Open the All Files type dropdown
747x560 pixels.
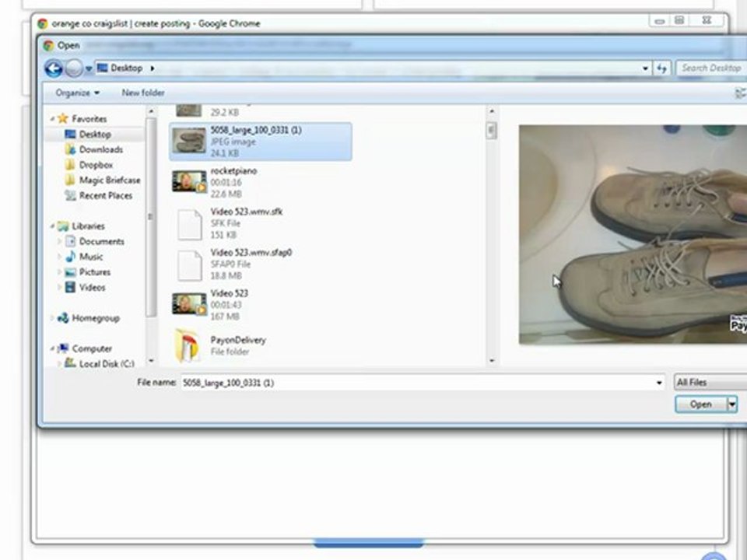(x=710, y=383)
